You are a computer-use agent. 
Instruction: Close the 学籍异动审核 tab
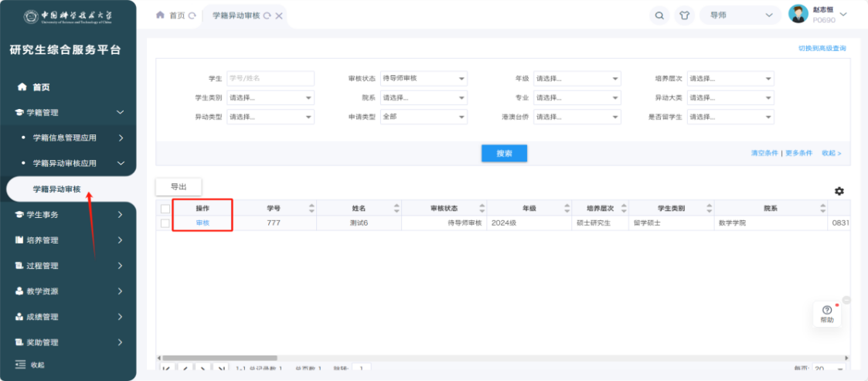point(279,15)
